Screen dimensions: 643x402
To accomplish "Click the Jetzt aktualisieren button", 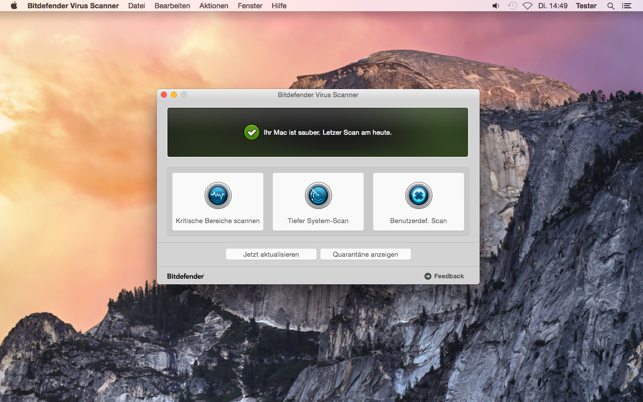I will pos(271,254).
